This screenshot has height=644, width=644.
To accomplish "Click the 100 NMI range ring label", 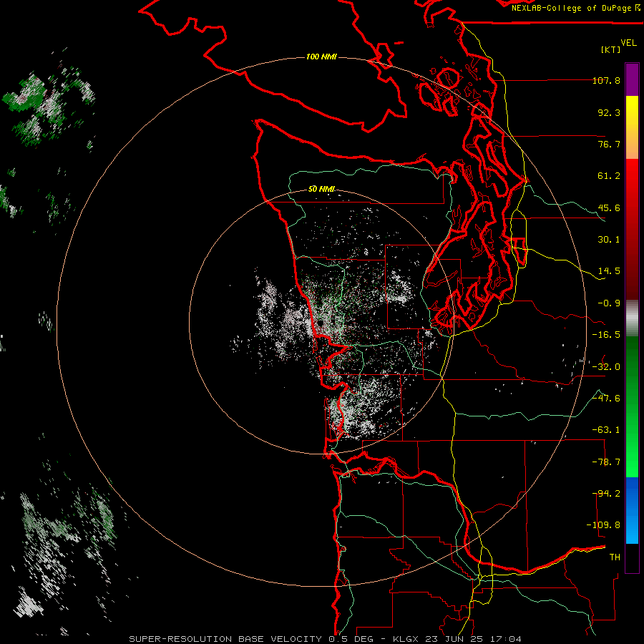I will pyautogui.click(x=321, y=57).
